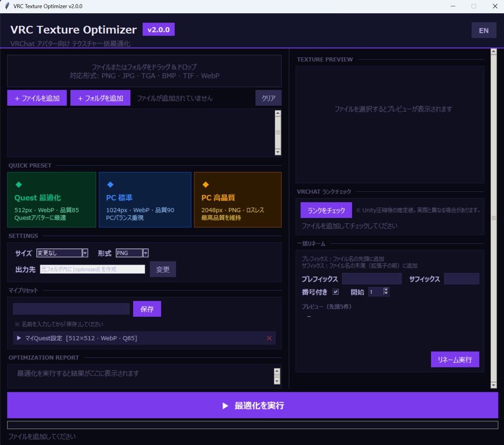Save a new preset with 保存 button
504x445 pixels.
147,309
